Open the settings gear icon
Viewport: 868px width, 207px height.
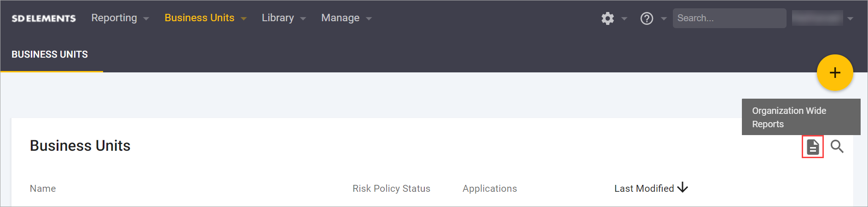click(608, 18)
